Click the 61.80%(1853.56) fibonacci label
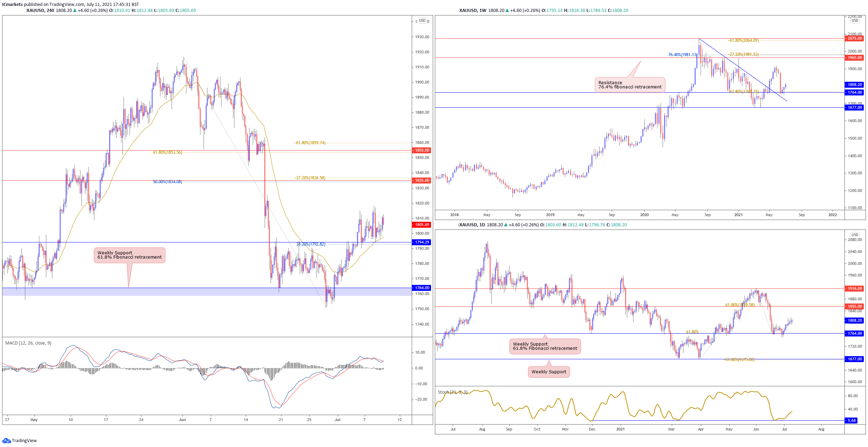This screenshot has height=447, width=868. point(167,152)
